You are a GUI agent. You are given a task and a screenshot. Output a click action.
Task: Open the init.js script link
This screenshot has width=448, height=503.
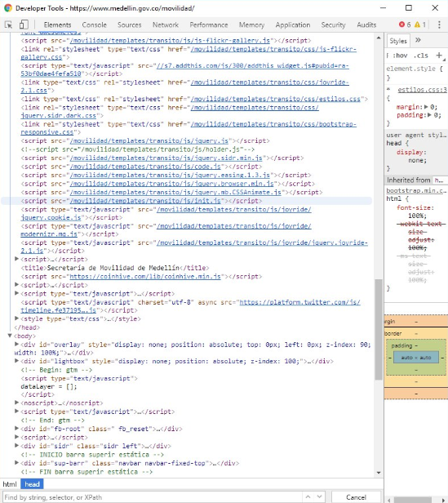(x=145, y=201)
